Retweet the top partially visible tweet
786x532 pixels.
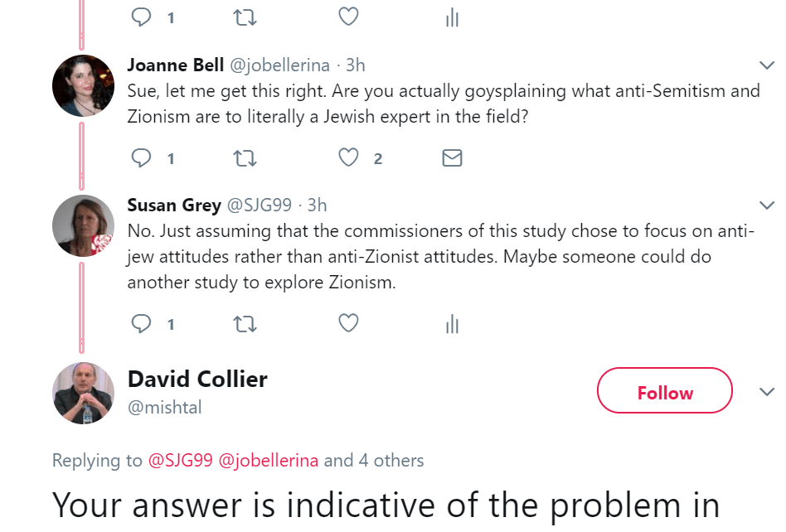[245, 17]
